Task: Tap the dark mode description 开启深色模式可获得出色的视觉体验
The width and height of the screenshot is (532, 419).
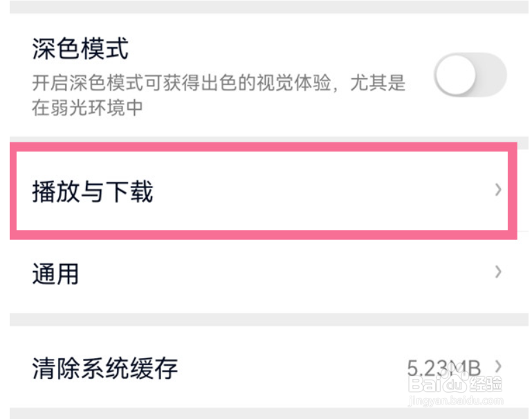Action: (x=181, y=83)
